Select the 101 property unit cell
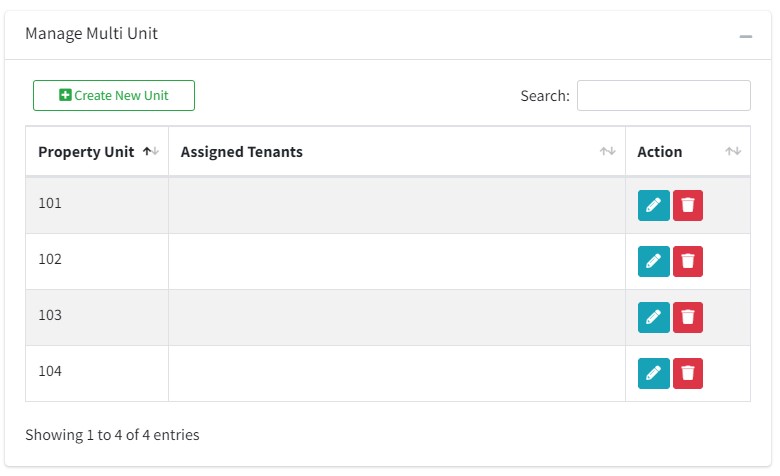Viewport: 780px width, 476px height. [x=97, y=205]
